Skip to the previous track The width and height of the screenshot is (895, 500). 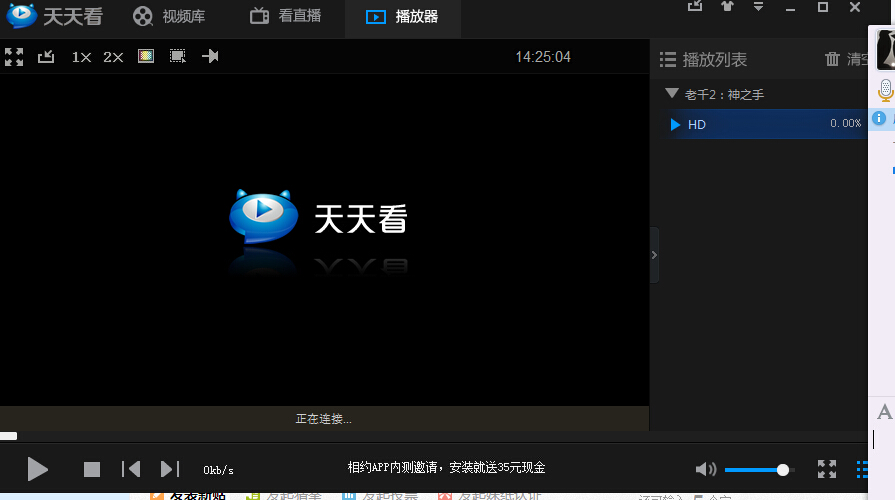[x=131, y=469]
